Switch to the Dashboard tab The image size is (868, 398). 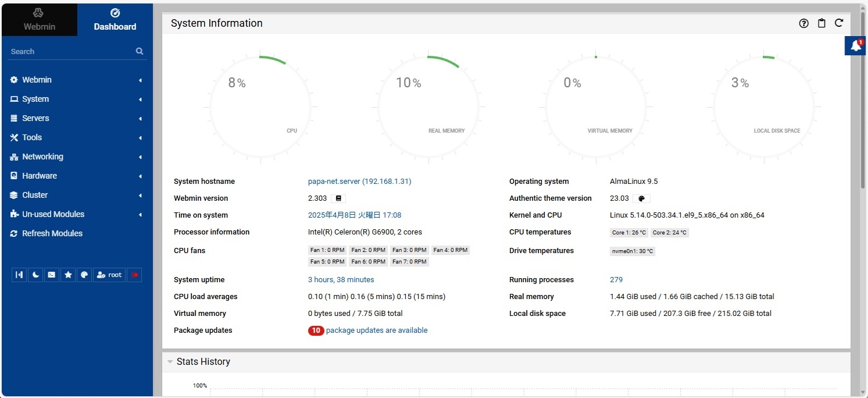(x=115, y=20)
